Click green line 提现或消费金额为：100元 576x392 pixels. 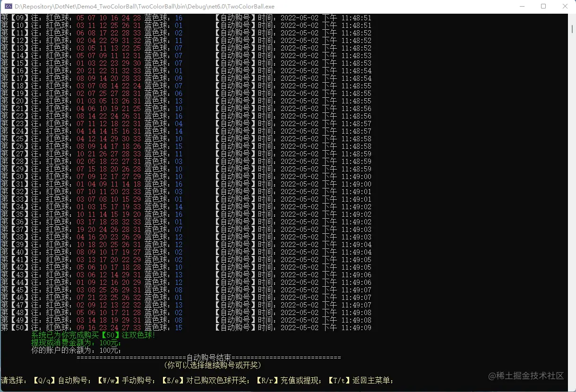[x=76, y=343]
